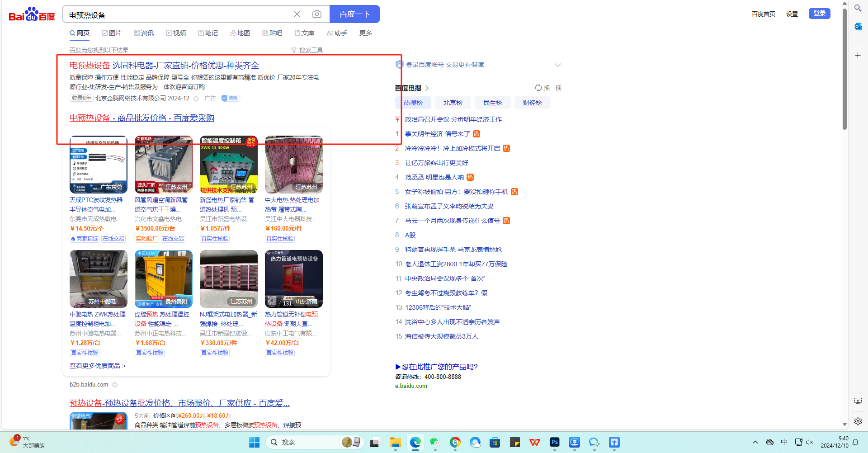The width and height of the screenshot is (868, 453).
Task: Open the 更多 search category menu
Action: click(366, 33)
